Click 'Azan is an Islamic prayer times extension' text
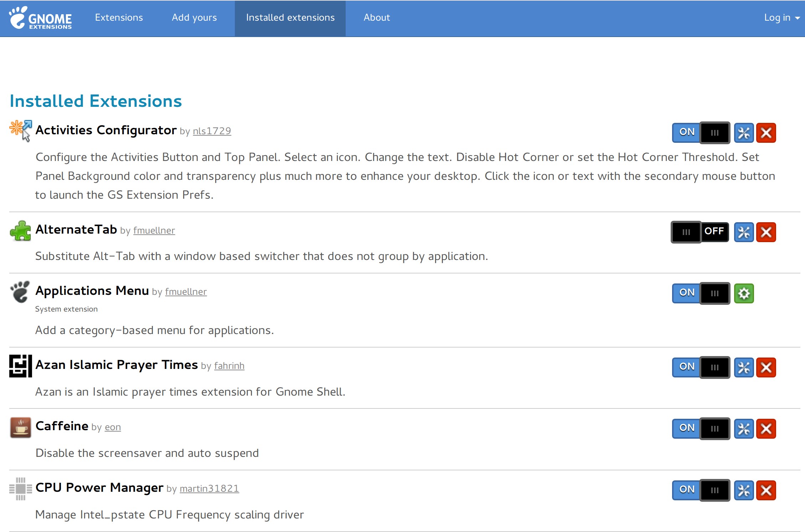The image size is (805, 532). point(190,392)
